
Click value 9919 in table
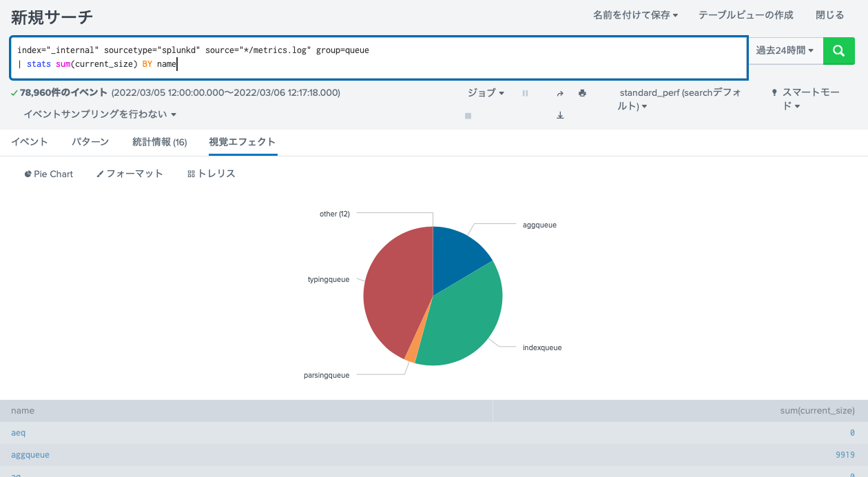(845, 455)
